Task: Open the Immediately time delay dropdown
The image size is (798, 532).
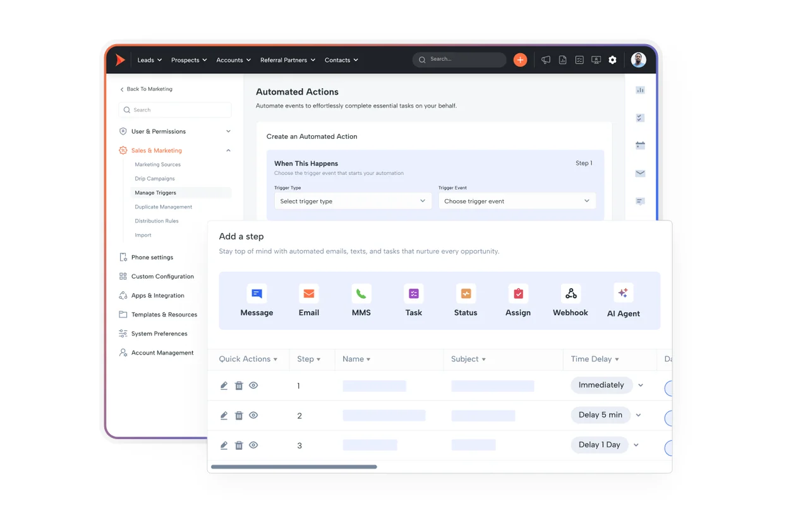Action: pyautogui.click(x=607, y=385)
